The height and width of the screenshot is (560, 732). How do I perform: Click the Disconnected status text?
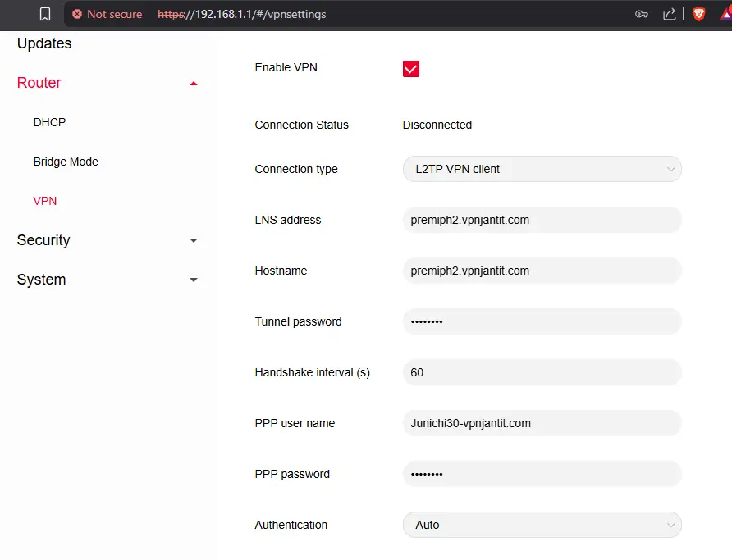pos(437,125)
